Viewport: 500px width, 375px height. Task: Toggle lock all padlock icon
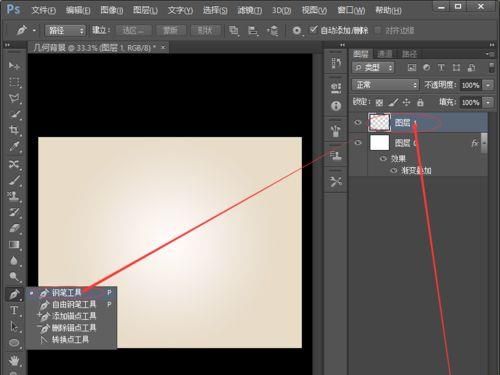[420, 102]
